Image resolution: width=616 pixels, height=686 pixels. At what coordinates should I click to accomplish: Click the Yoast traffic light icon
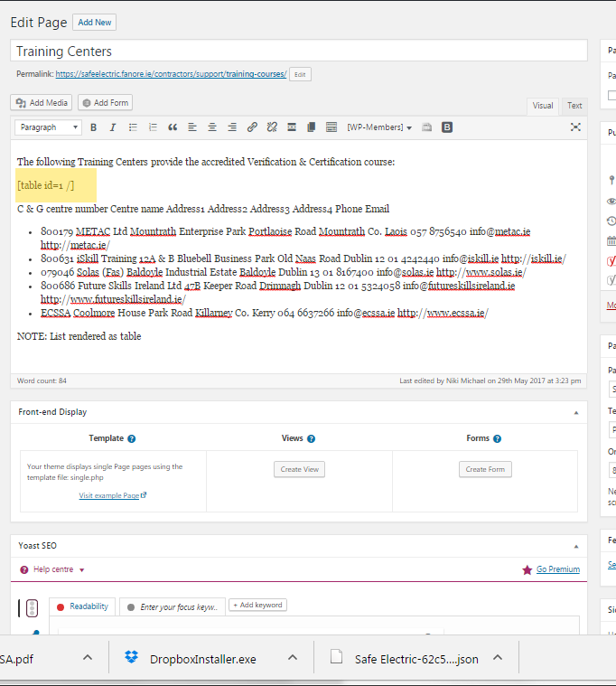[32, 607]
